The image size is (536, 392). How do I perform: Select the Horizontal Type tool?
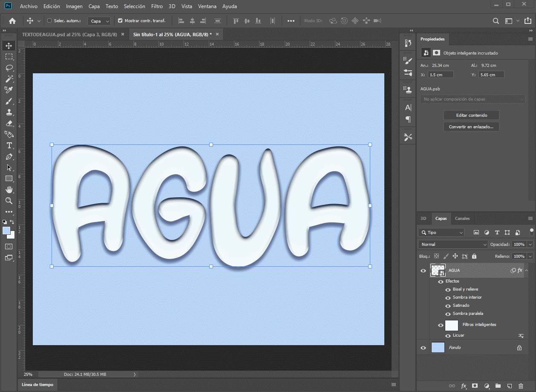tap(9, 146)
